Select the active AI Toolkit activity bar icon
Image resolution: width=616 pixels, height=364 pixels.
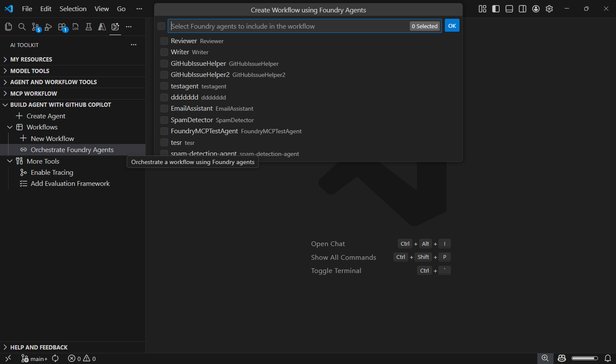[115, 26]
